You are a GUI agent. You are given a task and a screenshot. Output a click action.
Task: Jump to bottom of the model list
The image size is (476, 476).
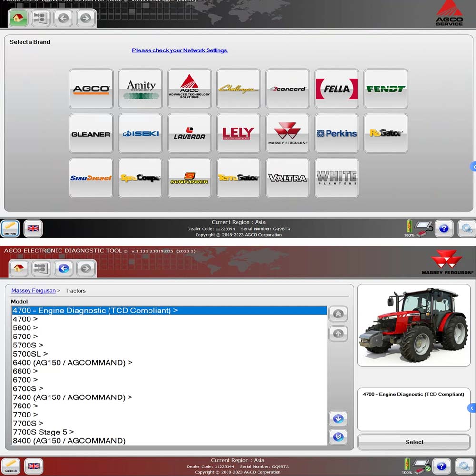click(x=338, y=436)
